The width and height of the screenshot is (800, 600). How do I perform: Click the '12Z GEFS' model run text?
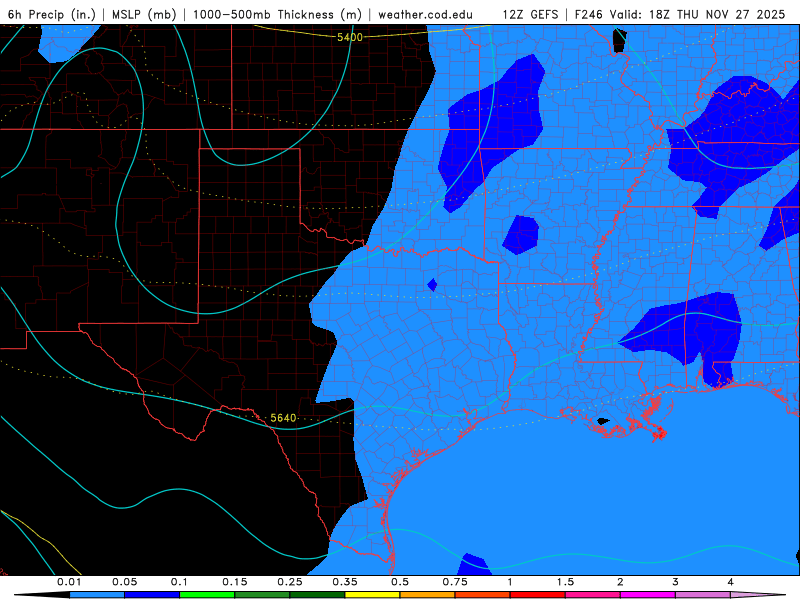pyautogui.click(x=530, y=14)
